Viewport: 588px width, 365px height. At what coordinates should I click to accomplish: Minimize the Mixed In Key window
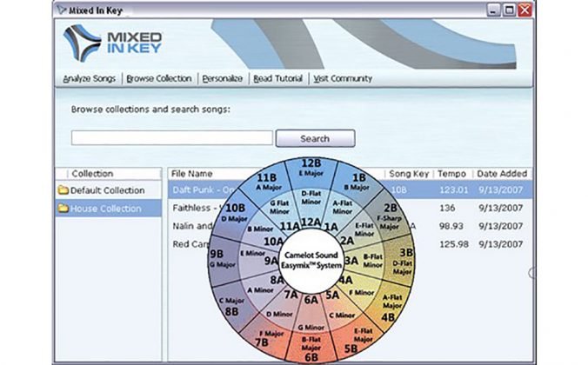[x=493, y=10]
